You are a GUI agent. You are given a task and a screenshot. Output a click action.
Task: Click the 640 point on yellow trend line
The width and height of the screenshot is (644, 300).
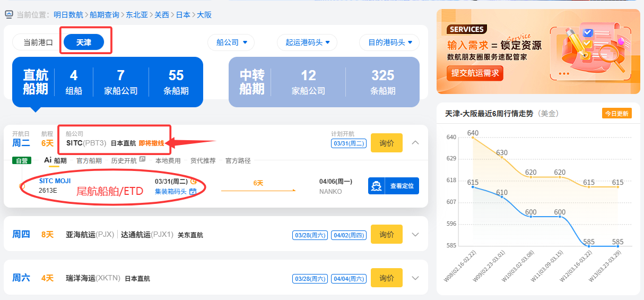473,138
